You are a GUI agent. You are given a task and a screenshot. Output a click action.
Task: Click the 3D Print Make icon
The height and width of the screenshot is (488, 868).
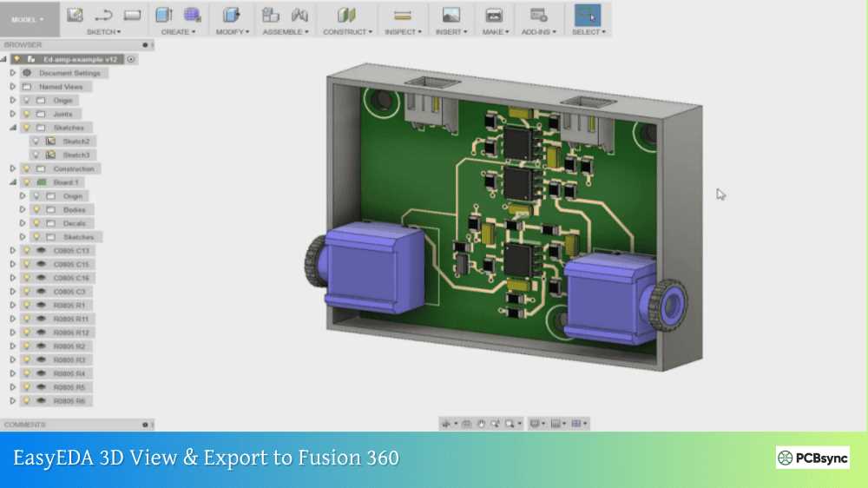(x=494, y=15)
